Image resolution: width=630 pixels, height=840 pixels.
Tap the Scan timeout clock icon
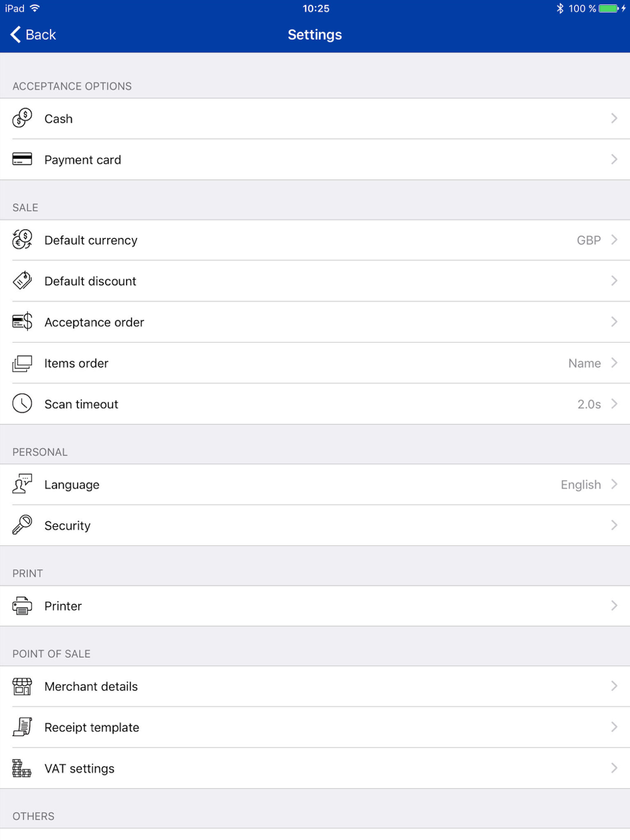click(x=22, y=404)
